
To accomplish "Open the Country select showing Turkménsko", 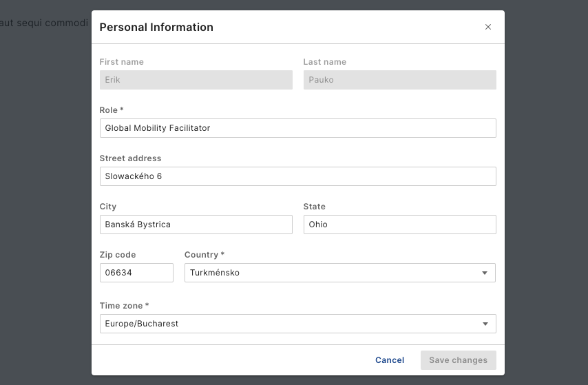I will [x=330, y=273].
